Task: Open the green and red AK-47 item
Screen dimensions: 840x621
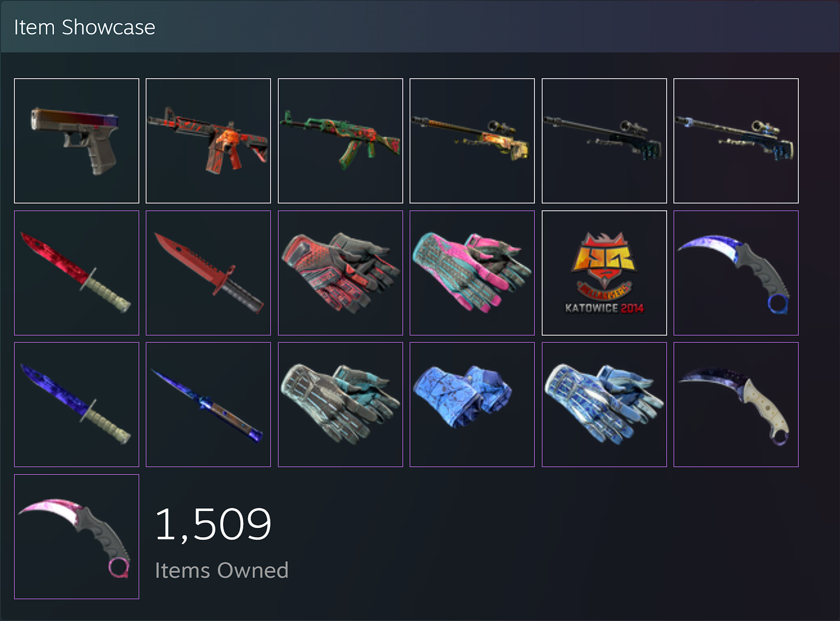Action: [341, 141]
